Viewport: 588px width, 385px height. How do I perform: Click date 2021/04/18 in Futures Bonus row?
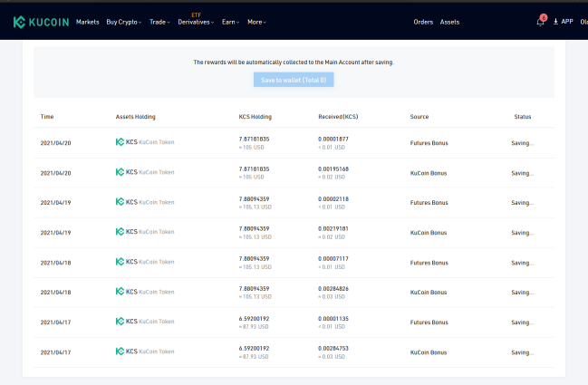tap(55, 263)
